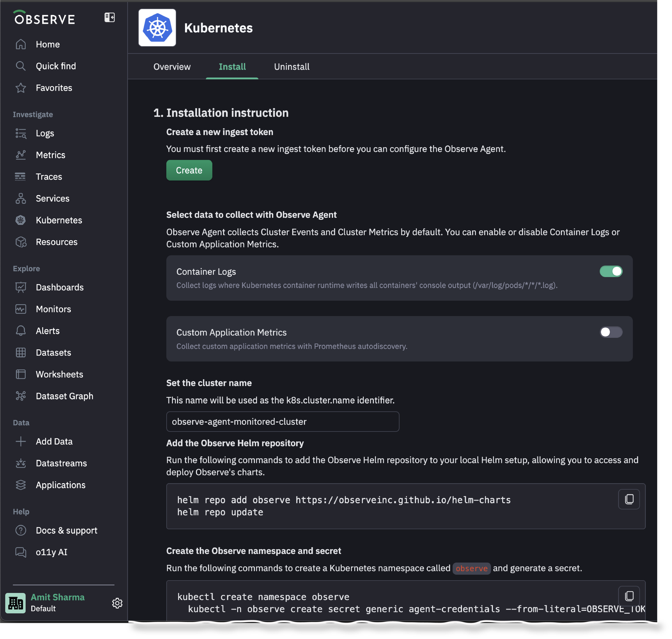Click the Add Data plus icon
Viewport: 672px width, 639px height.
tap(21, 442)
